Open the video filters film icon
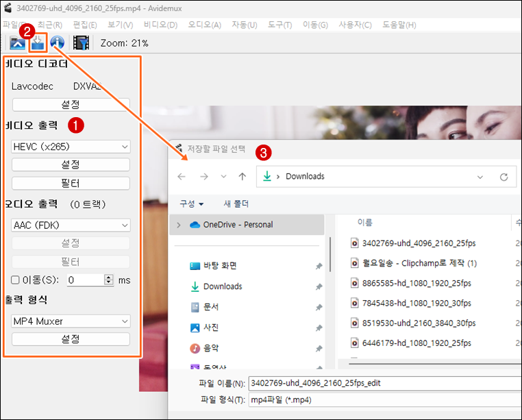522x420 pixels. 81,43
